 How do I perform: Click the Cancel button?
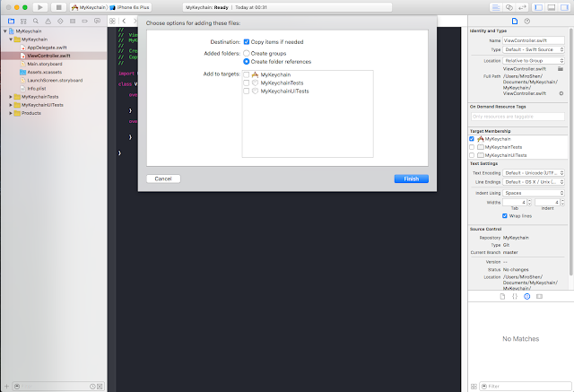point(163,179)
